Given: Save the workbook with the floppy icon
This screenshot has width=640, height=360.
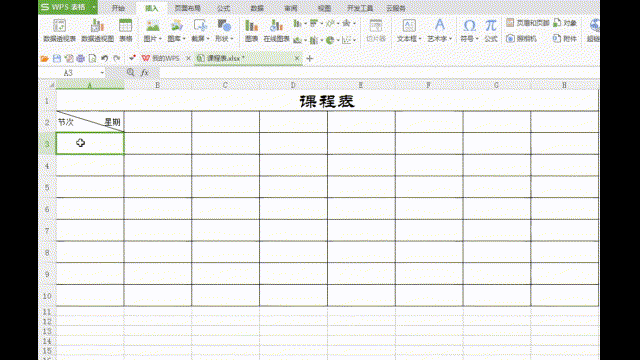Looking at the screenshot, I should tap(57, 59).
